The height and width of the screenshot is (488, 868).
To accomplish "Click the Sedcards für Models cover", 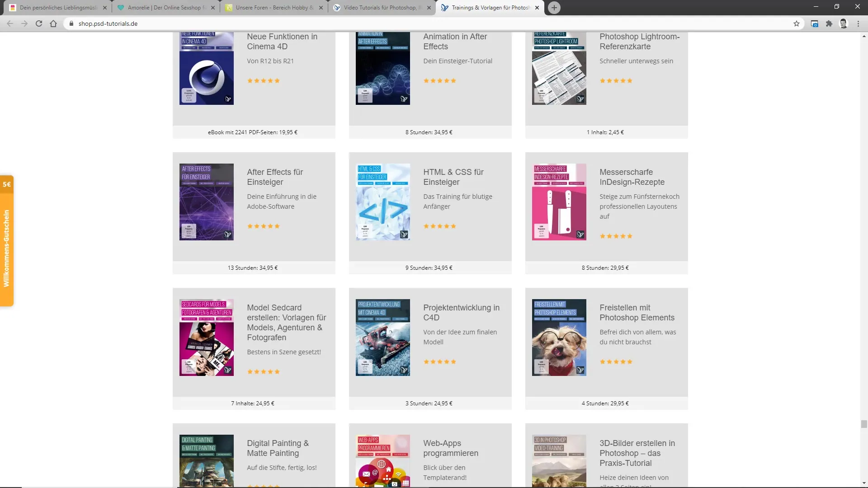I will point(206,338).
